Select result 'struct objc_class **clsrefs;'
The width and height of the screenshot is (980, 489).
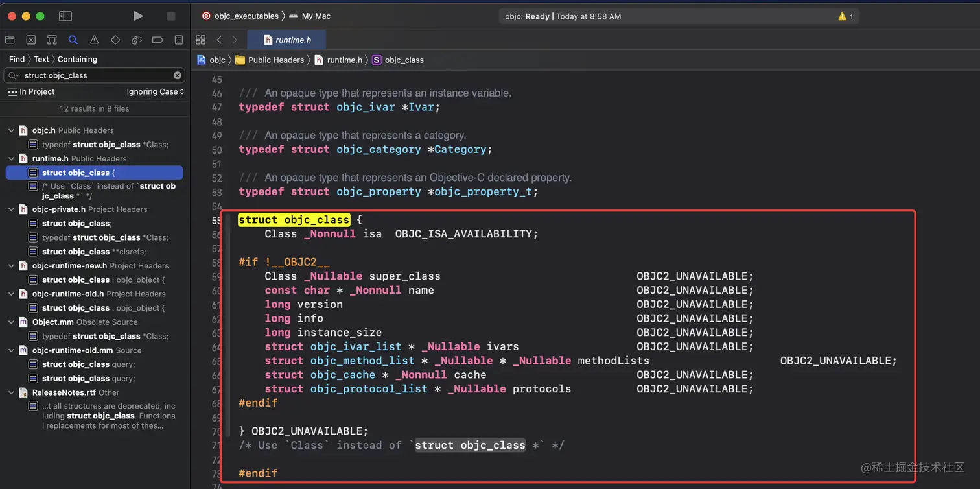(x=94, y=252)
